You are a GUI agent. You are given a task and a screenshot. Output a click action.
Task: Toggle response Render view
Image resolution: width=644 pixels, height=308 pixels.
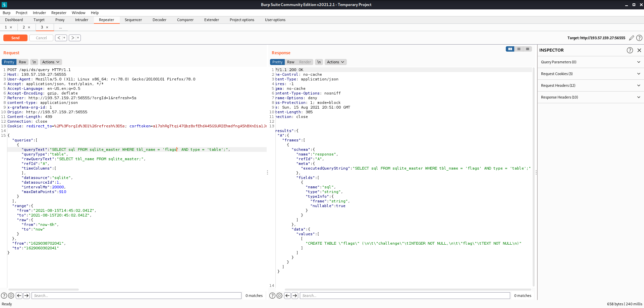[x=305, y=62]
